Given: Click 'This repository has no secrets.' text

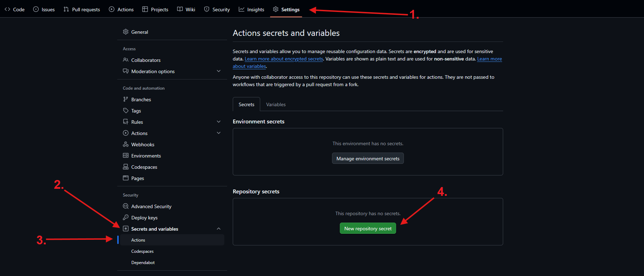Looking at the screenshot, I should pyautogui.click(x=368, y=213).
